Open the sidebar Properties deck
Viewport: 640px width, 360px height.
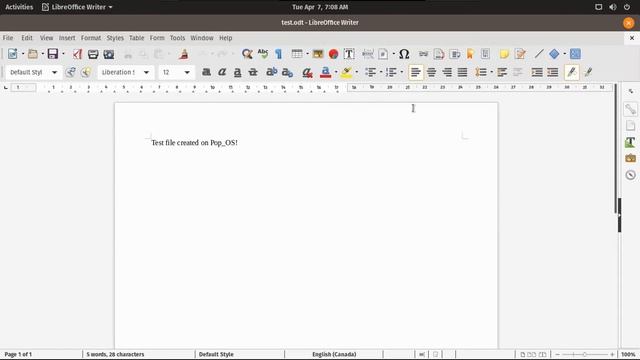point(631,109)
